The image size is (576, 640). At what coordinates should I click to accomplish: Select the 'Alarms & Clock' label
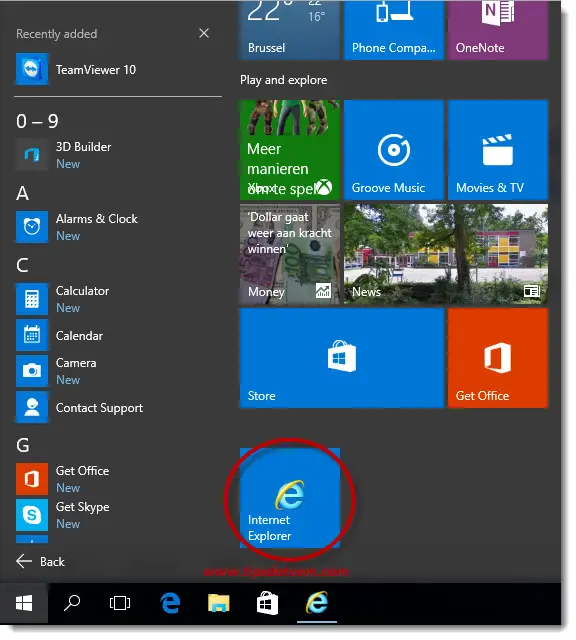click(97, 219)
